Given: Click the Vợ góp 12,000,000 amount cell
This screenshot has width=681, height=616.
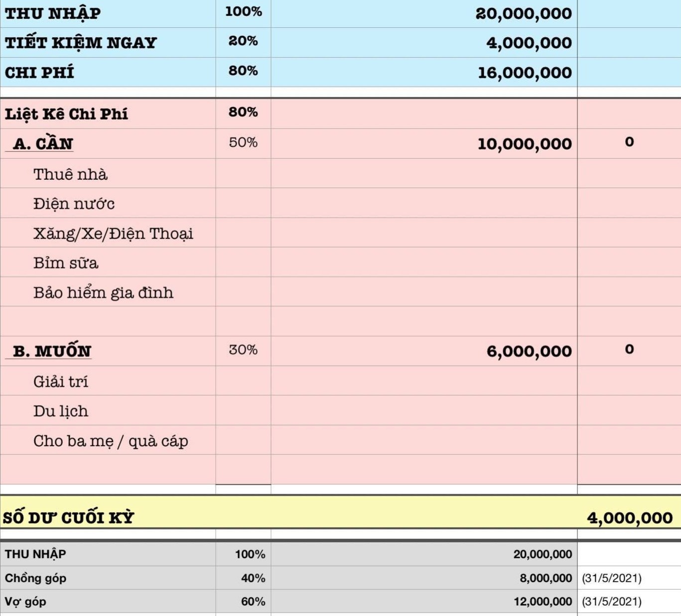Looking at the screenshot, I should coord(543,602).
